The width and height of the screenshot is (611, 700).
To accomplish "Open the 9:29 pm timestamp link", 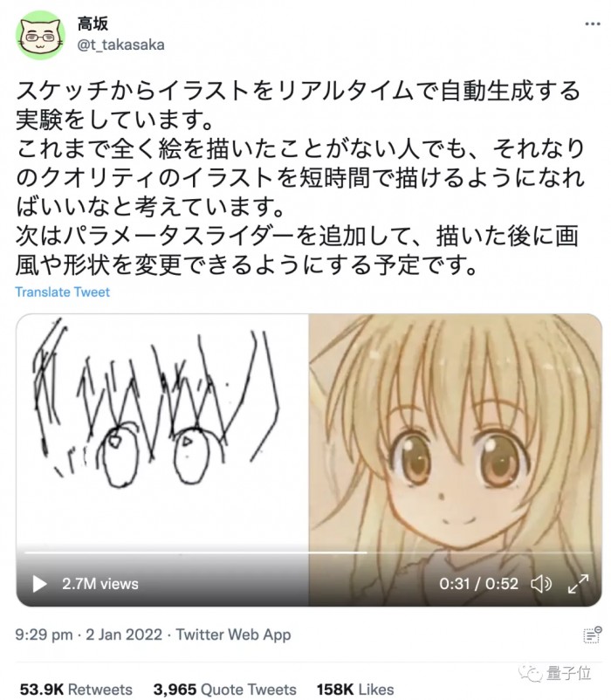I will pos(88,635).
